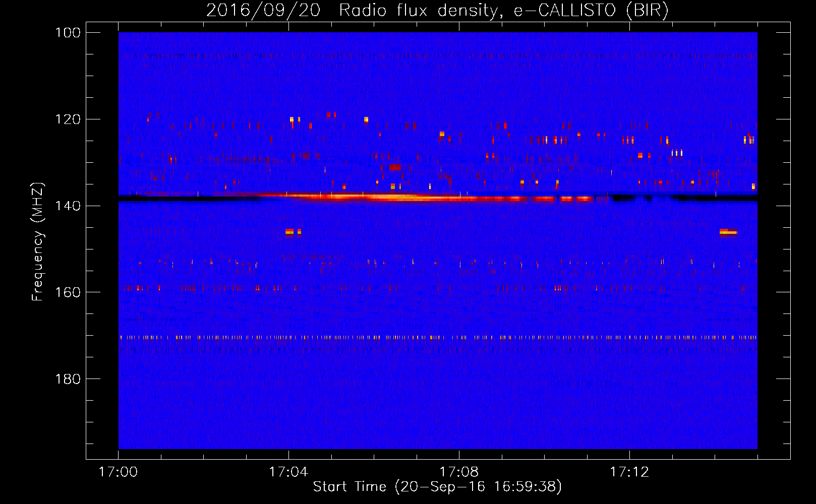Click the 180 frequency tick label

(x=68, y=379)
